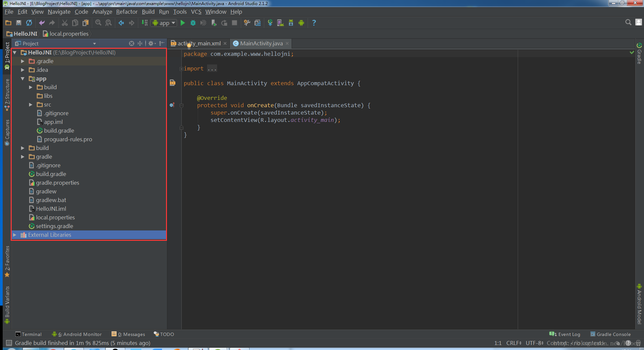Sync Project with Gradle Files icon
This screenshot has width=644, height=350.
pyautogui.click(x=270, y=23)
